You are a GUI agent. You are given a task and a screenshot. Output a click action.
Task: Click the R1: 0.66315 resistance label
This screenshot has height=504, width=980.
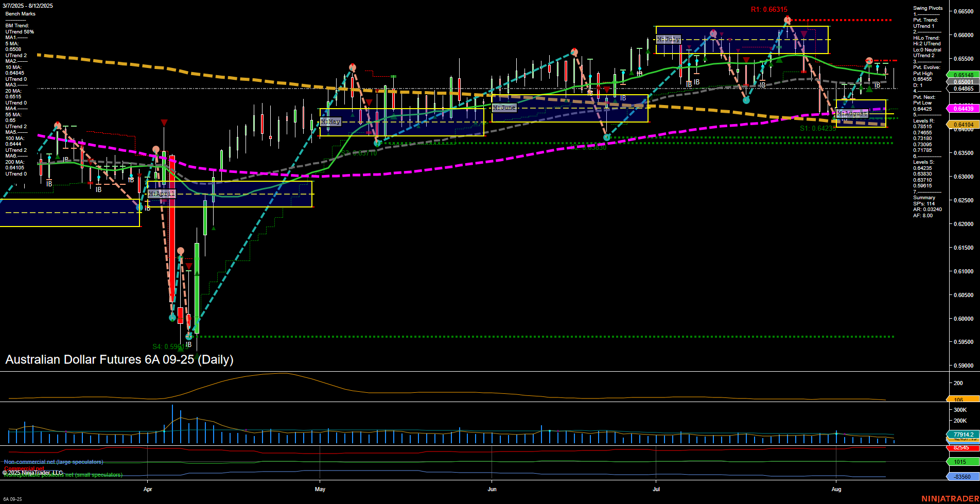coord(768,9)
